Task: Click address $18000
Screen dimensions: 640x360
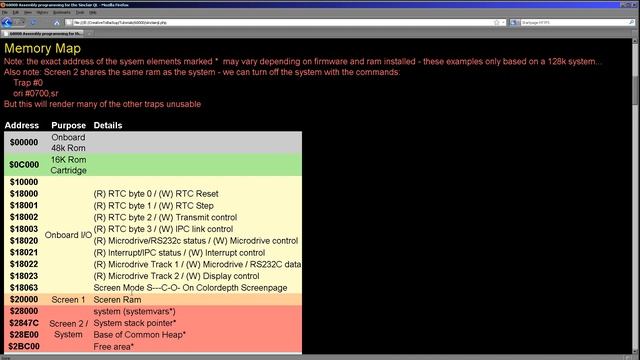Action: point(24,194)
